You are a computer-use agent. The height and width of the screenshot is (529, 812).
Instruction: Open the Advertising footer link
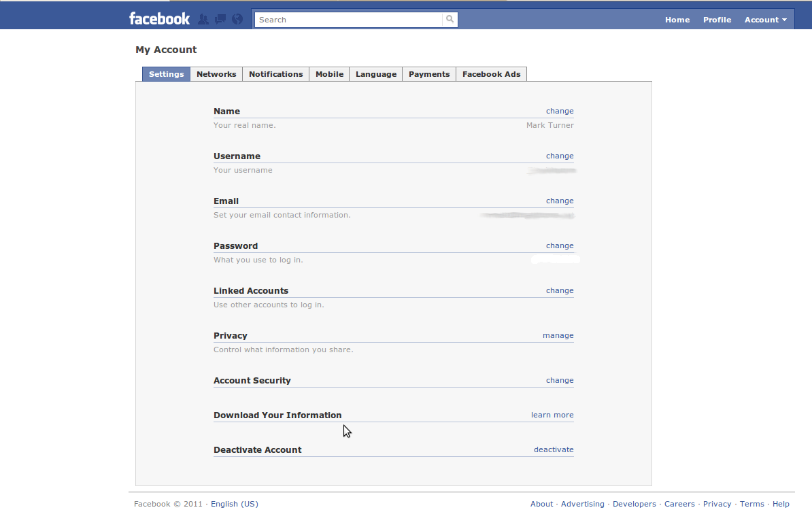[583, 504]
